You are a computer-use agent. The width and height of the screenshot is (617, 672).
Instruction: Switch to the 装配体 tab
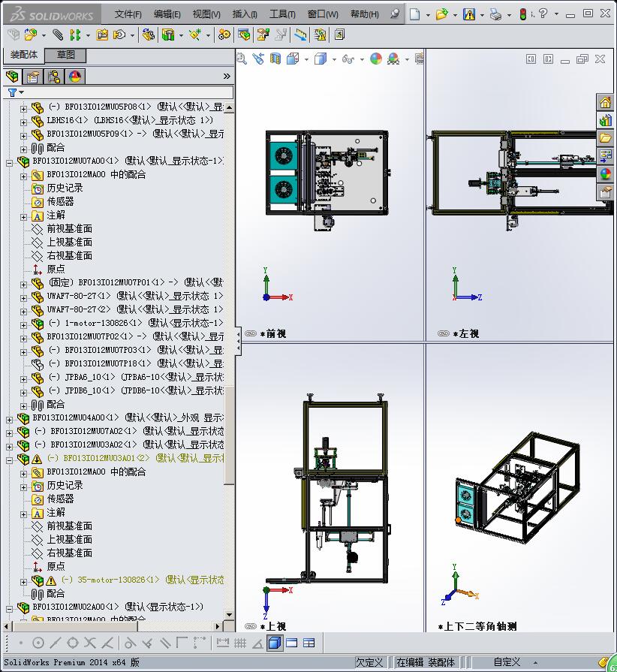pyautogui.click(x=24, y=55)
